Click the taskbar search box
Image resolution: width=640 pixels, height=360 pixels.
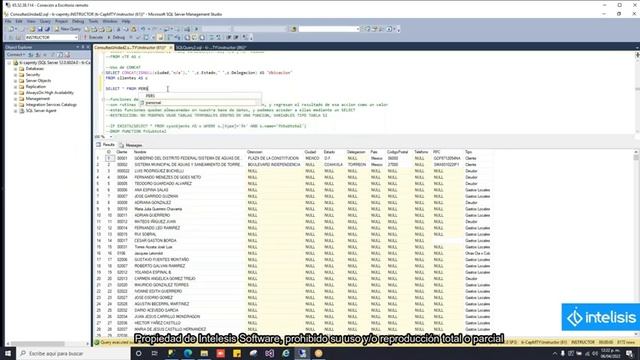click(x=73, y=353)
